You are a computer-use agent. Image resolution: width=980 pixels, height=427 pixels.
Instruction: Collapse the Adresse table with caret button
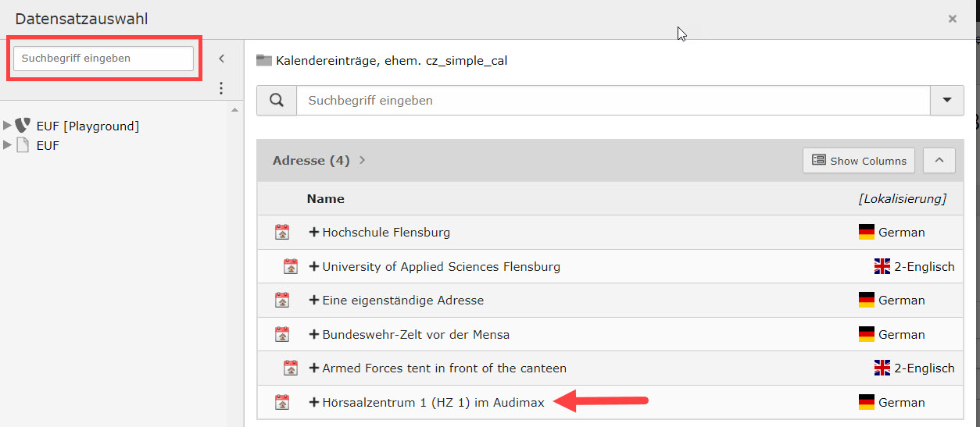click(939, 161)
